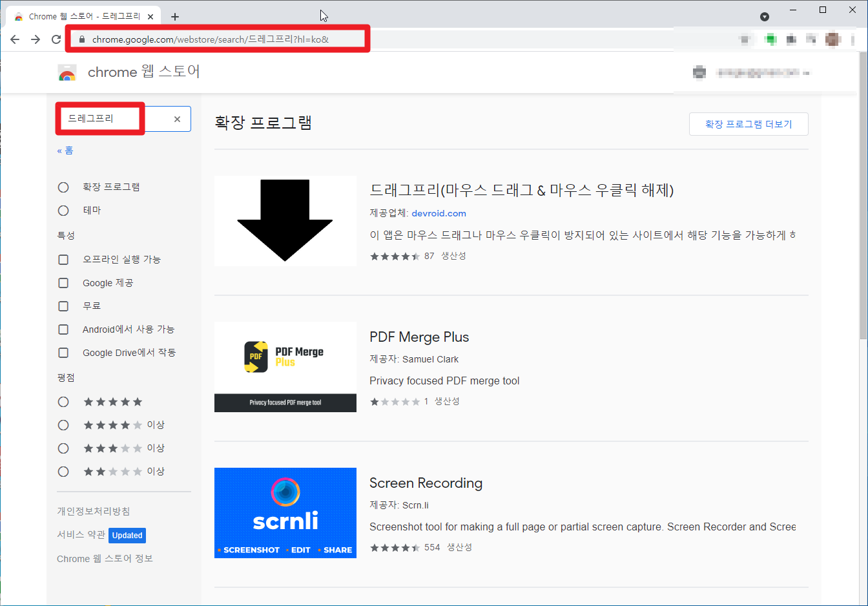Image resolution: width=868 pixels, height=606 pixels.
Task: Open the 드래그프리 black arrow thumbnail
Action: pos(285,221)
